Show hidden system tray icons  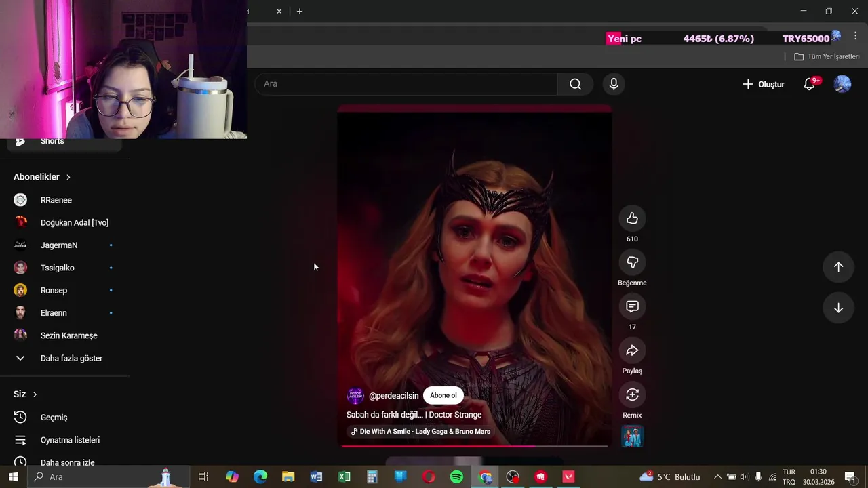(717, 477)
